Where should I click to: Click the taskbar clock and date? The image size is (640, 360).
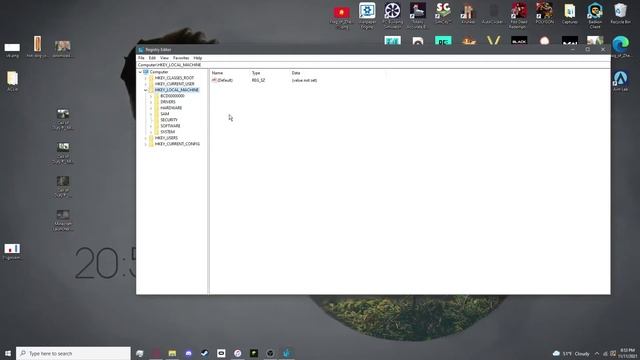click(627, 353)
